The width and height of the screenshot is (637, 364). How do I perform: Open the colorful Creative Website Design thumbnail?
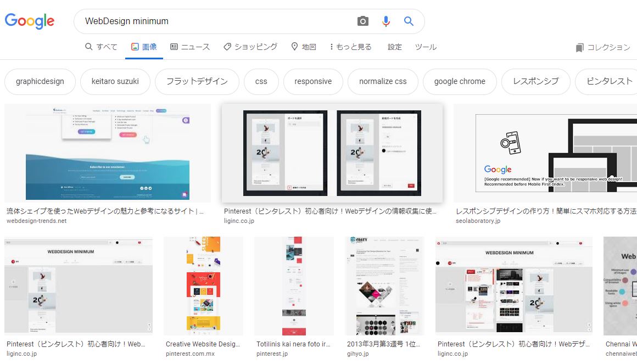[203, 286]
